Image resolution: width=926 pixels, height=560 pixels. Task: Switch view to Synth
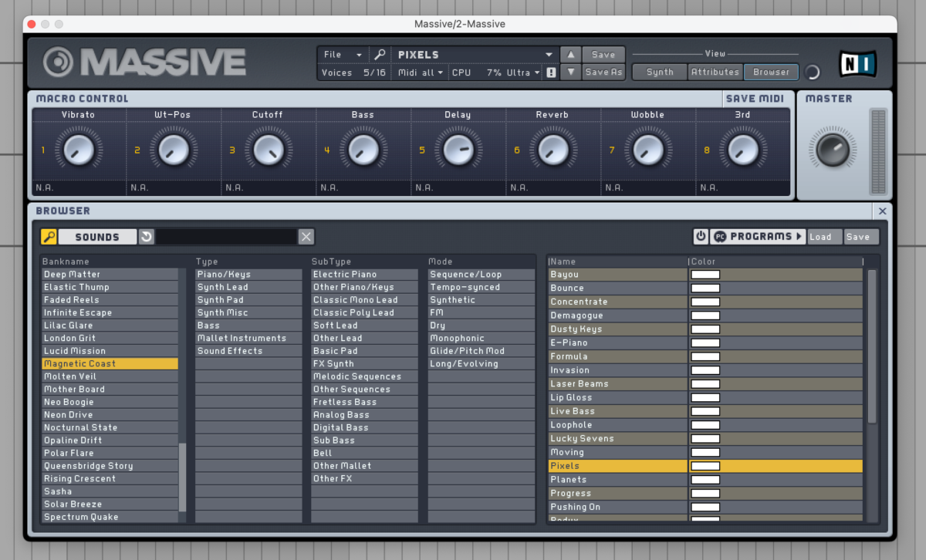pyautogui.click(x=659, y=72)
